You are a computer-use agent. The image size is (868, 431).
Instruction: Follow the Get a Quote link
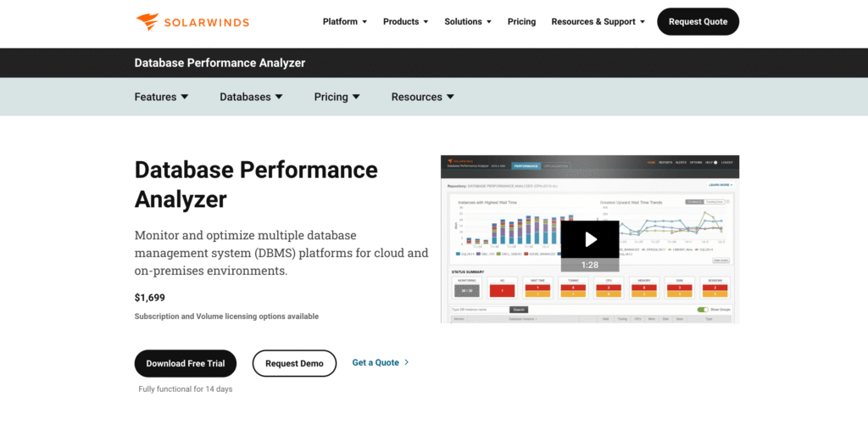381,362
